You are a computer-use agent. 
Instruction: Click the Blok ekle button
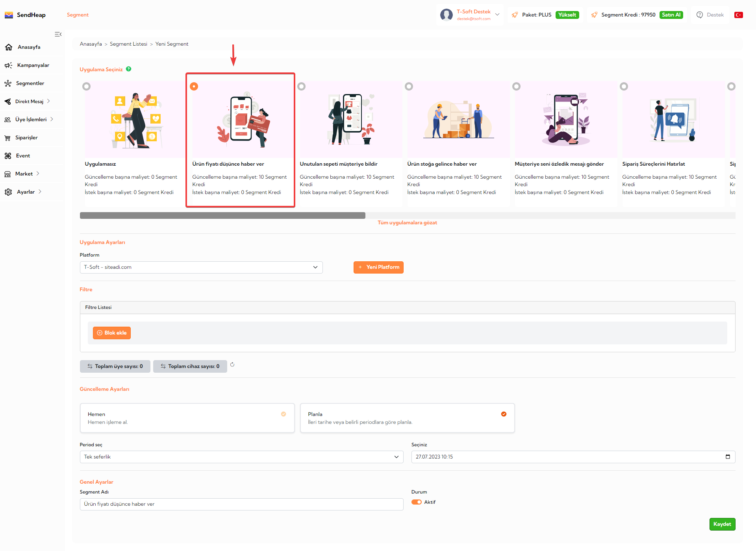coord(112,333)
